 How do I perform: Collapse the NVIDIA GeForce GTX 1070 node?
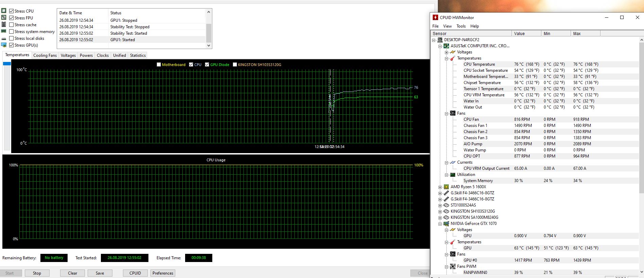pos(440,224)
